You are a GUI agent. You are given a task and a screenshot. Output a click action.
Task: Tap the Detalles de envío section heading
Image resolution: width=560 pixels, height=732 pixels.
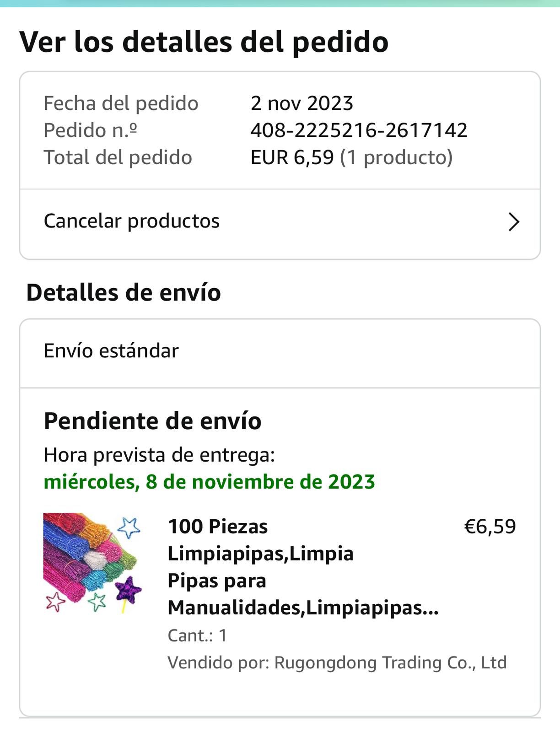[x=124, y=292]
